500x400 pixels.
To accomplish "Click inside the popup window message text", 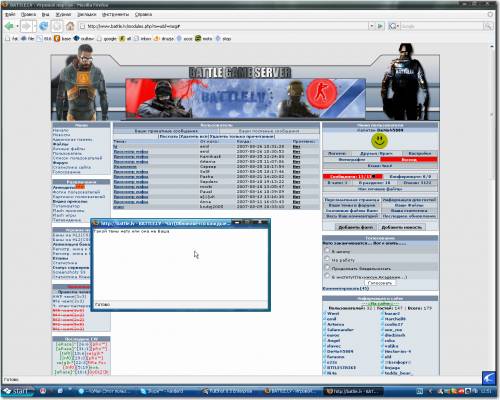I will 132,231.
